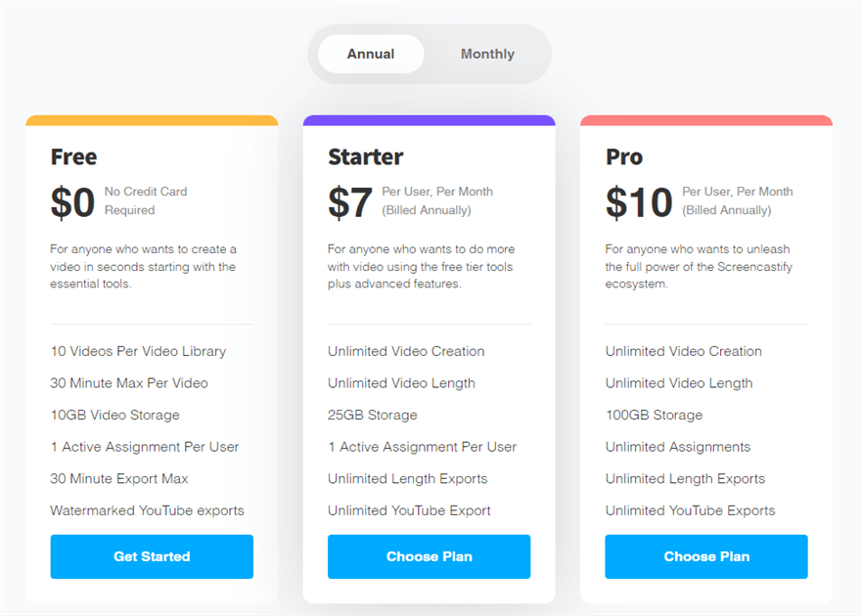Select the 100GB Storage feature line
Image resolution: width=861 pixels, height=616 pixels.
tap(654, 415)
